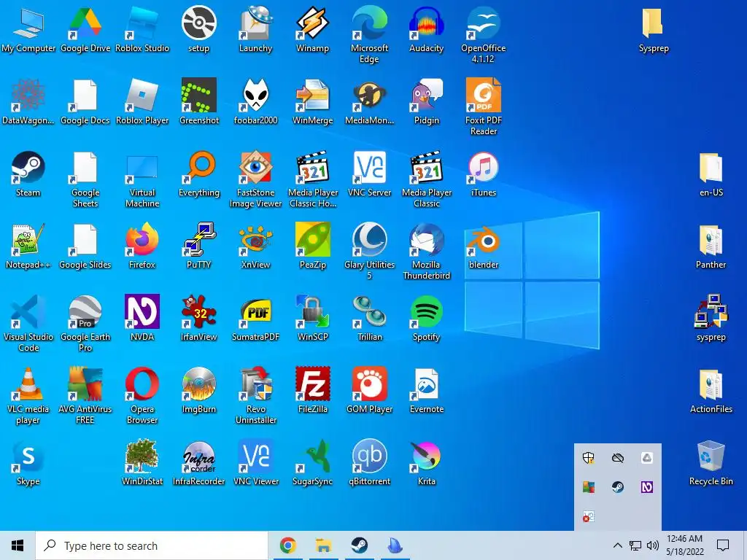Click the Skype desktop shortcut
This screenshot has width=747, height=560.
pyautogui.click(x=28, y=463)
